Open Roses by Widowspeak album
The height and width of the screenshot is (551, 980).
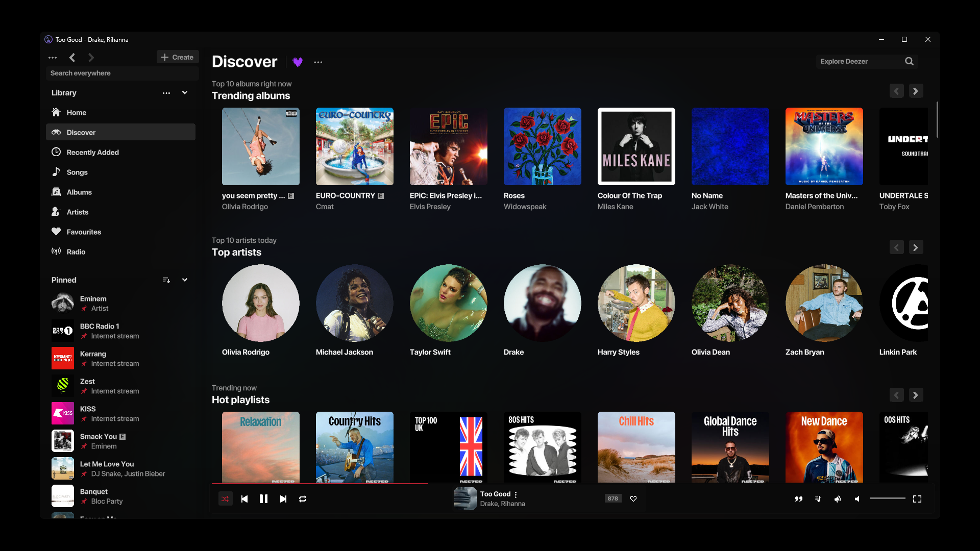(543, 146)
